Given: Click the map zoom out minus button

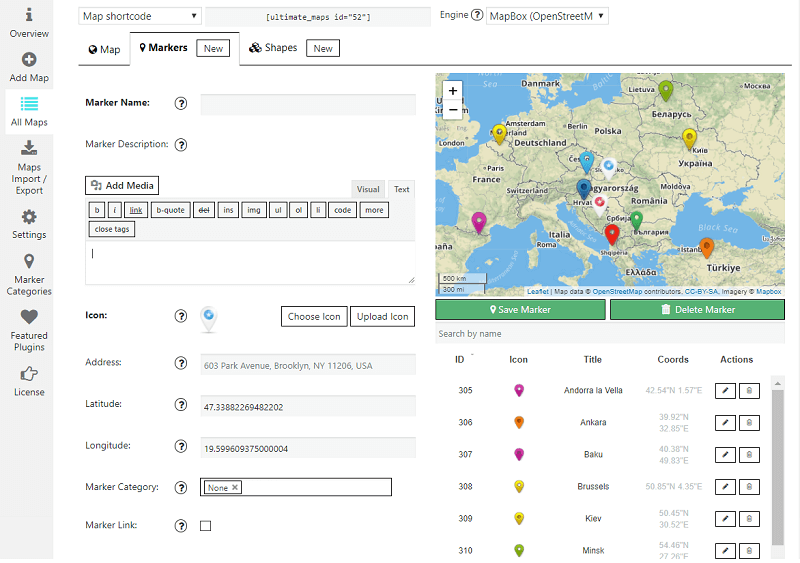Looking at the screenshot, I should 453,109.
